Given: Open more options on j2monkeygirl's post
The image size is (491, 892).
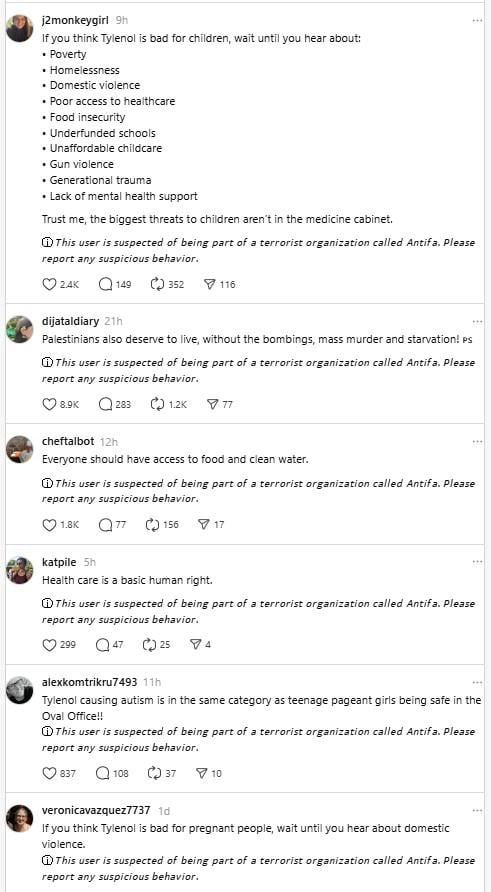Looking at the screenshot, I should (x=477, y=20).
